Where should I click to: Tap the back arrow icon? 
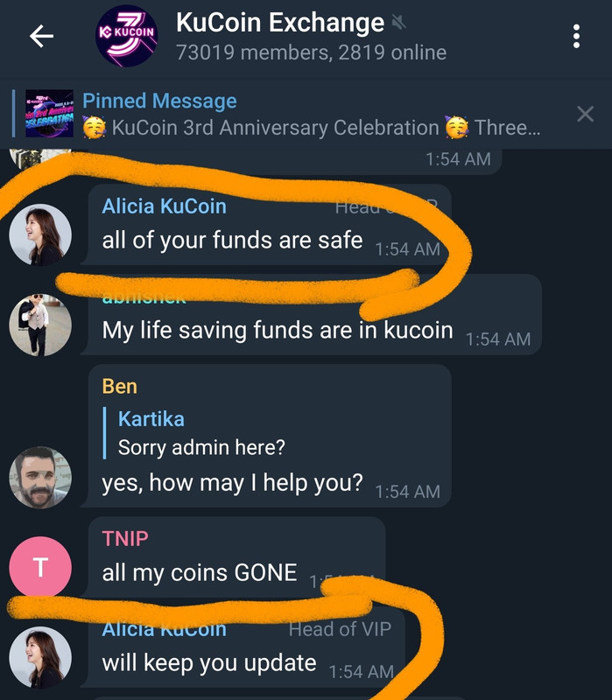41,36
